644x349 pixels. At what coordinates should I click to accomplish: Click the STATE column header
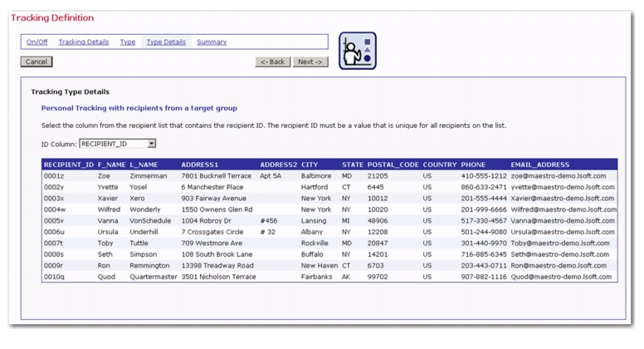pyautogui.click(x=353, y=165)
